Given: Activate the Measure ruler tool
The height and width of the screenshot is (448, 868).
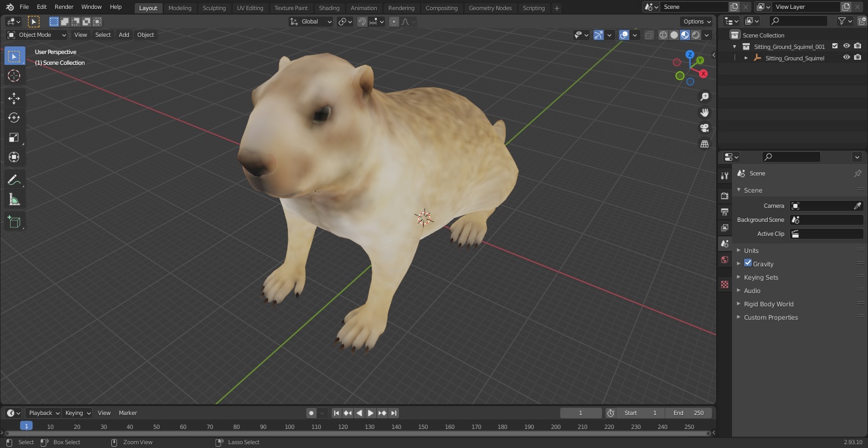Looking at the screenshot, I should pos(14,200).
